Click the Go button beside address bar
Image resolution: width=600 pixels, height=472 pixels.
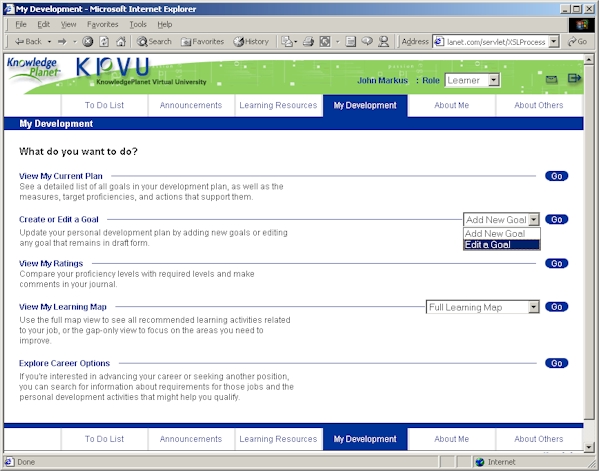pyautogui.click(x=577, y=41)
